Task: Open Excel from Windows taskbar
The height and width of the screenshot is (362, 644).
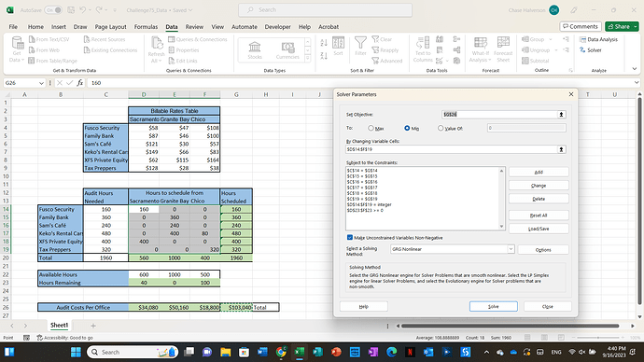Action: (299, 352)
